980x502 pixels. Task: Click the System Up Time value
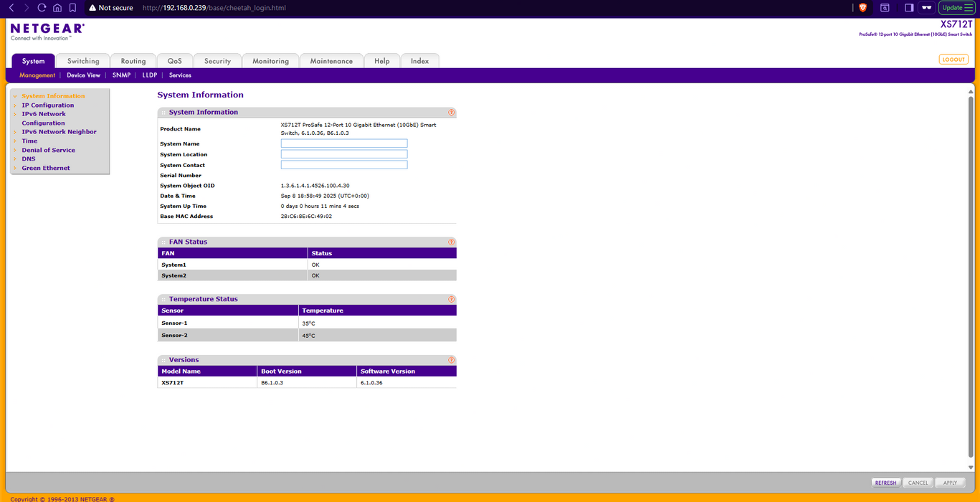click(320, 207)
